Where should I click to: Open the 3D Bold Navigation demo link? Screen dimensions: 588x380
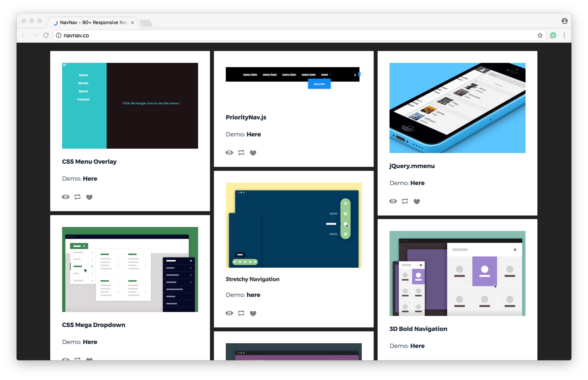pyautogui.click(x=417, y=346)
